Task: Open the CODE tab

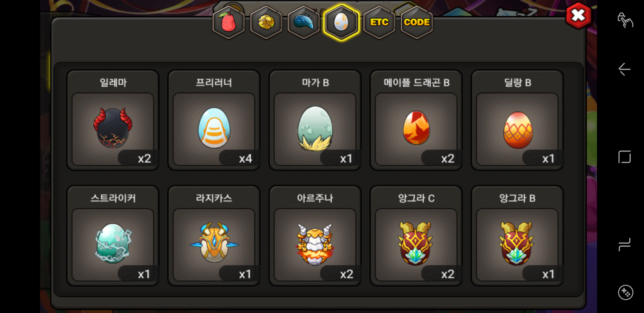Action: pyautogui.click(x=417, y=22)
